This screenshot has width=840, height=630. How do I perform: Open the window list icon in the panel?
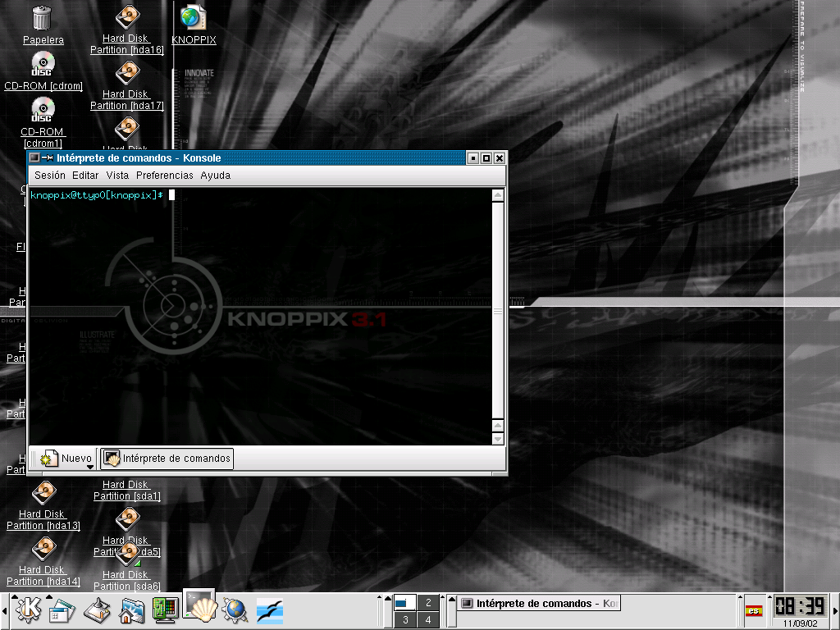[x=62, y=610]
